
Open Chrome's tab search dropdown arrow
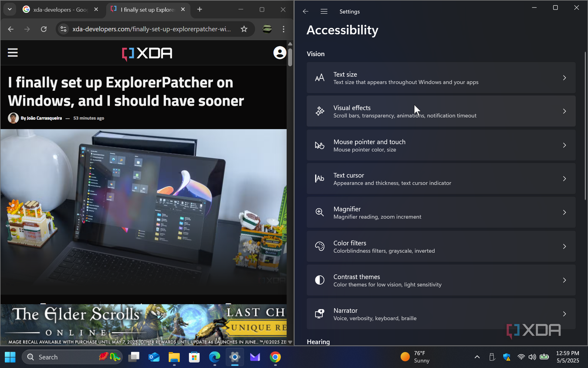pos(9,9)
